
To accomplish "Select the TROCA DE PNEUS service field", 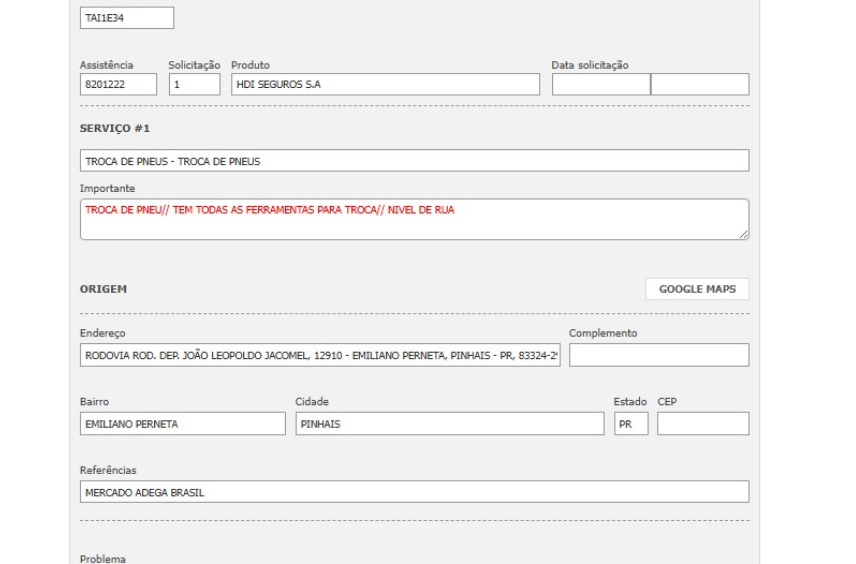I will pyautogui.click(x=414, y=161).
